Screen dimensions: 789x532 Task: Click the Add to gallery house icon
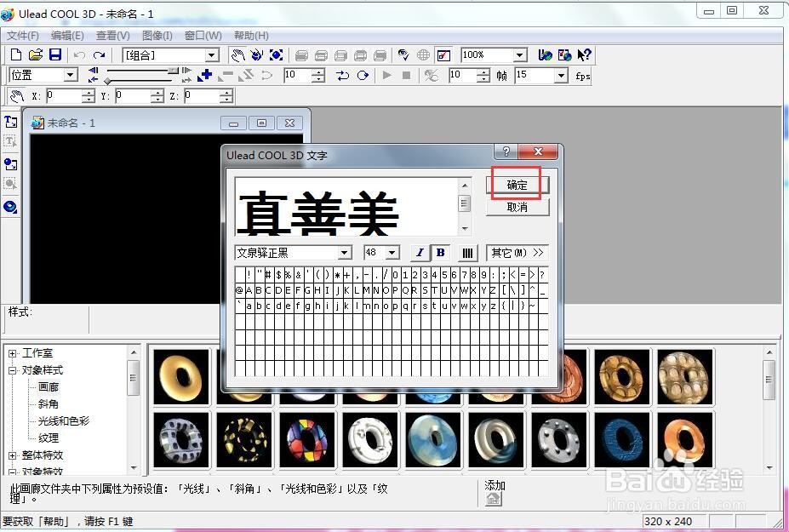[494, 499]
